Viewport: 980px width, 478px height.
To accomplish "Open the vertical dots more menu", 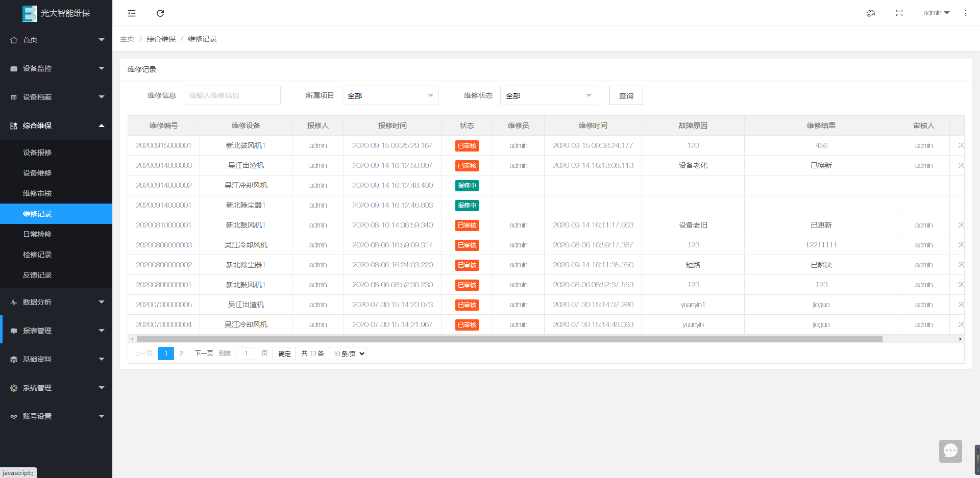I will tap(966, 13).
